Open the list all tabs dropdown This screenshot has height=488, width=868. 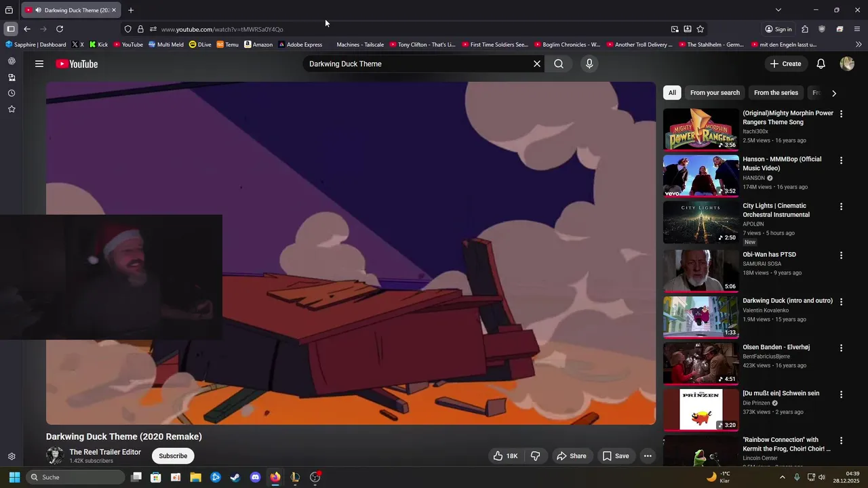(778, 10)
